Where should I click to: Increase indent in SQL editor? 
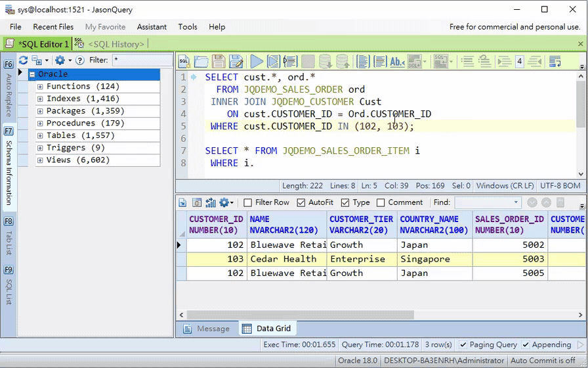tap(505, 61)
